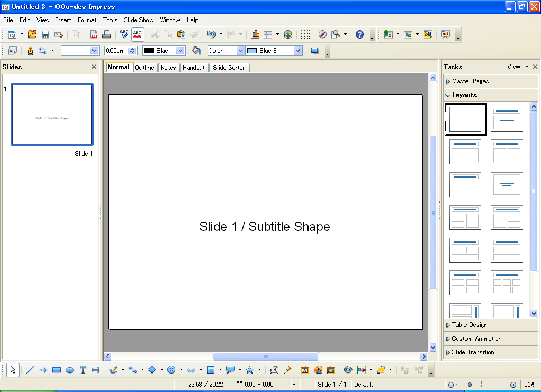Open the Navigator compass icon
The height and width of the screenshot is (392, 541).
(x=322, y=34)
